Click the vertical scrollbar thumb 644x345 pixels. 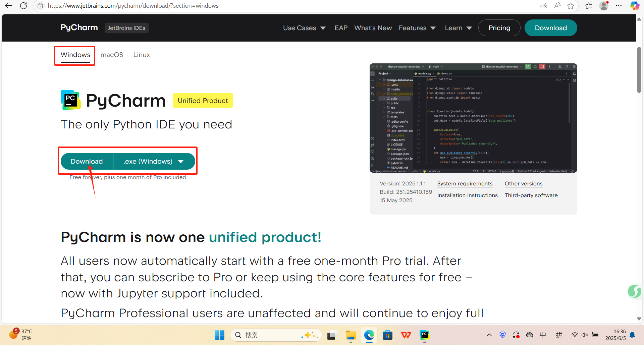[639, 70]
